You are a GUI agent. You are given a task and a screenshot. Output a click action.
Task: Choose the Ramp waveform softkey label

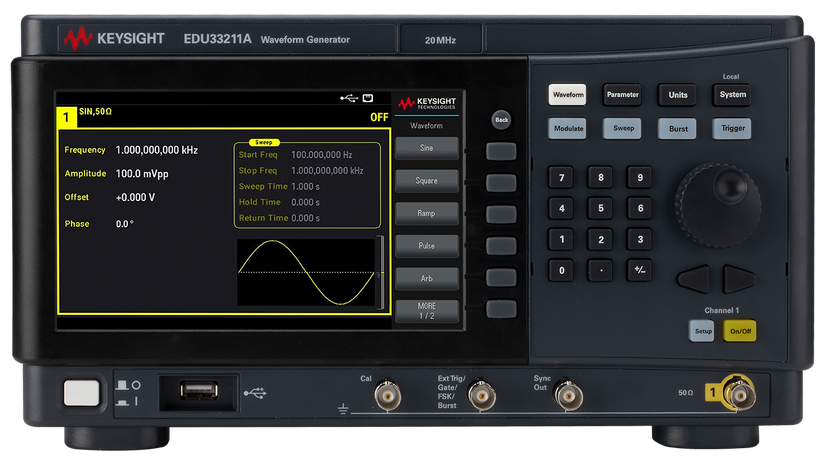[x=427, y=213]
